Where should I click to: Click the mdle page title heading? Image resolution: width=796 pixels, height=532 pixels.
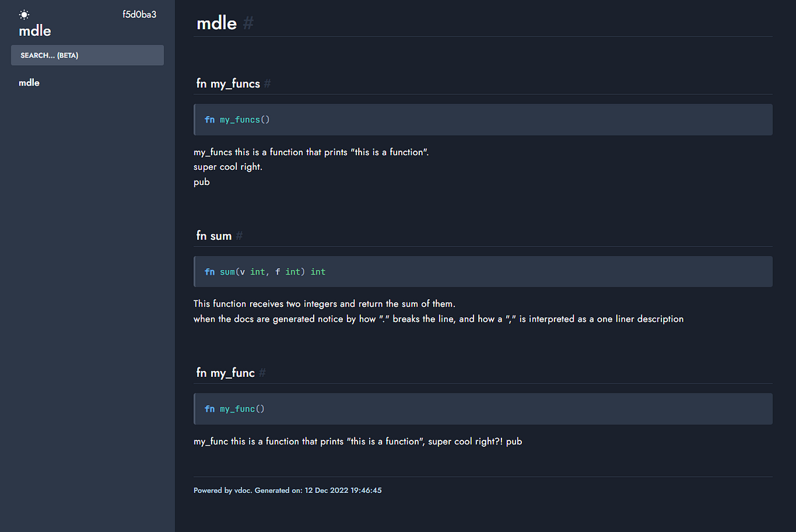point(216,23)
